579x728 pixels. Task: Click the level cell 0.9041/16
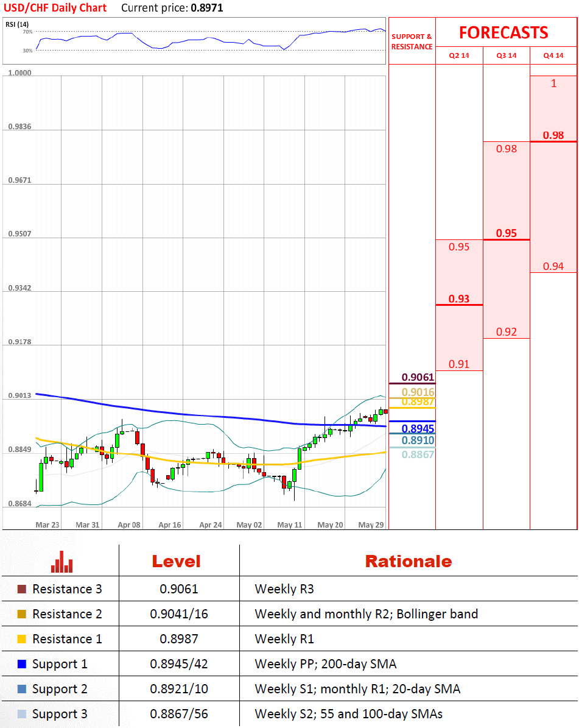click(x=178, y=614)
